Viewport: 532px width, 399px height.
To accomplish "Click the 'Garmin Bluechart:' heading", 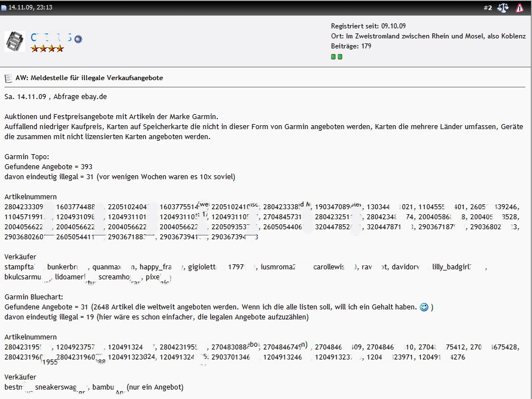I will click(33, 297).
